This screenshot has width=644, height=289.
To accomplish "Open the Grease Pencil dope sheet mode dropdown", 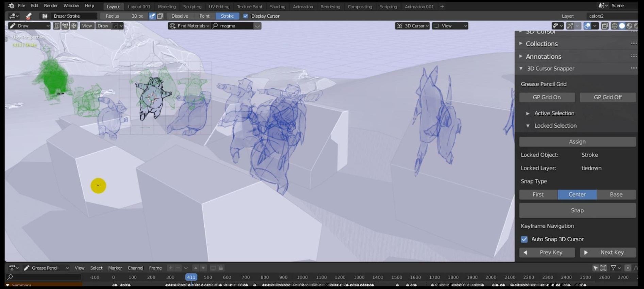I will coord(46,268).
